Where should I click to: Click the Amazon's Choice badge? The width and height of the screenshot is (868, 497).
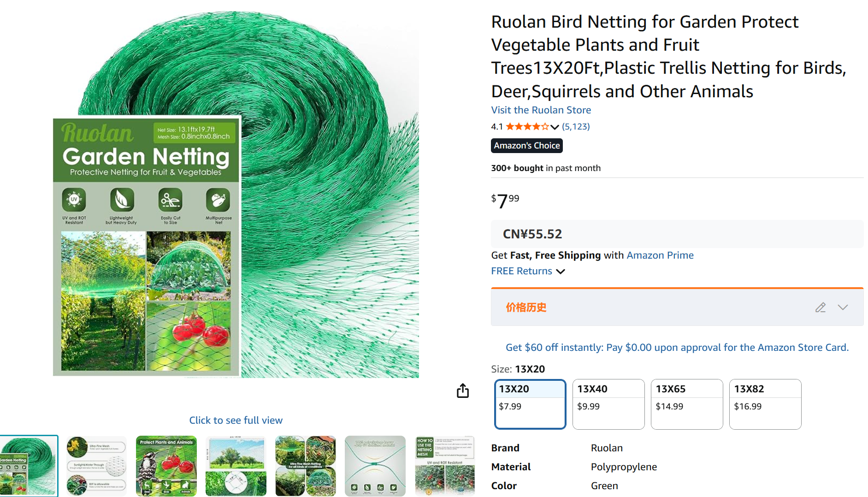click(x=526, y=146)
